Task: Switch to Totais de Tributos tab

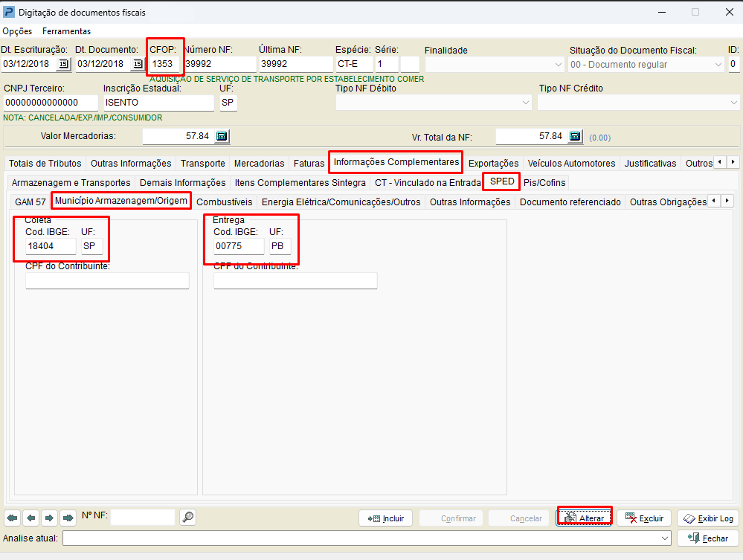Action: pyautogui.click(x=45, y=164)
